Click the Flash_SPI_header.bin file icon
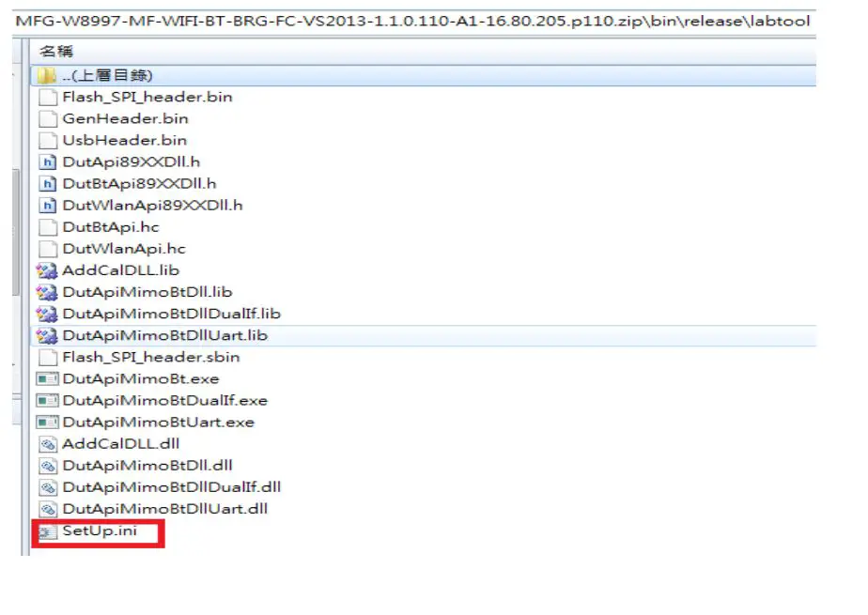This screenshot has width=868, height=615. [x=48, y=98]
